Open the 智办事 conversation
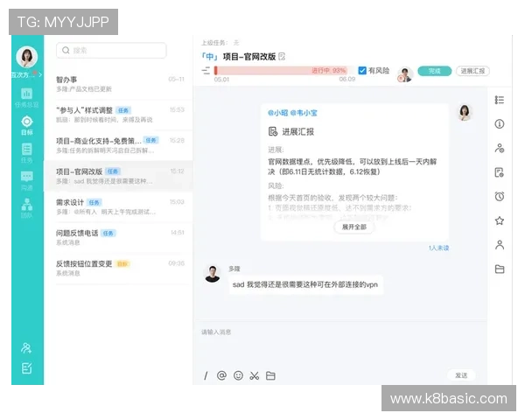The height and width of the screenshot is (420, 525). [x=120, y=84]
